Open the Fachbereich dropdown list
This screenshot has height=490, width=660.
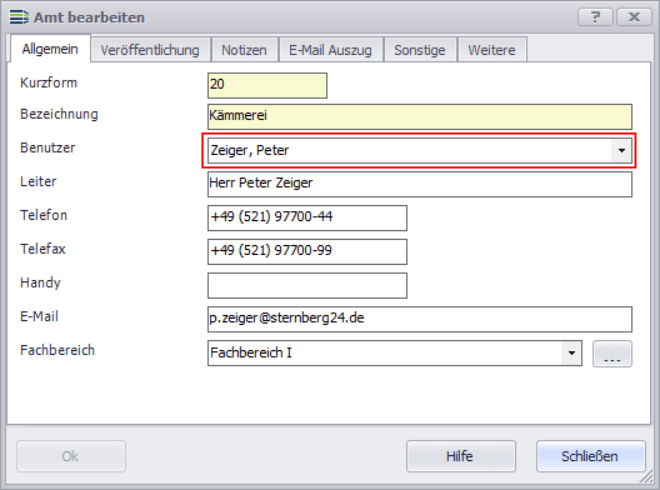571,353
